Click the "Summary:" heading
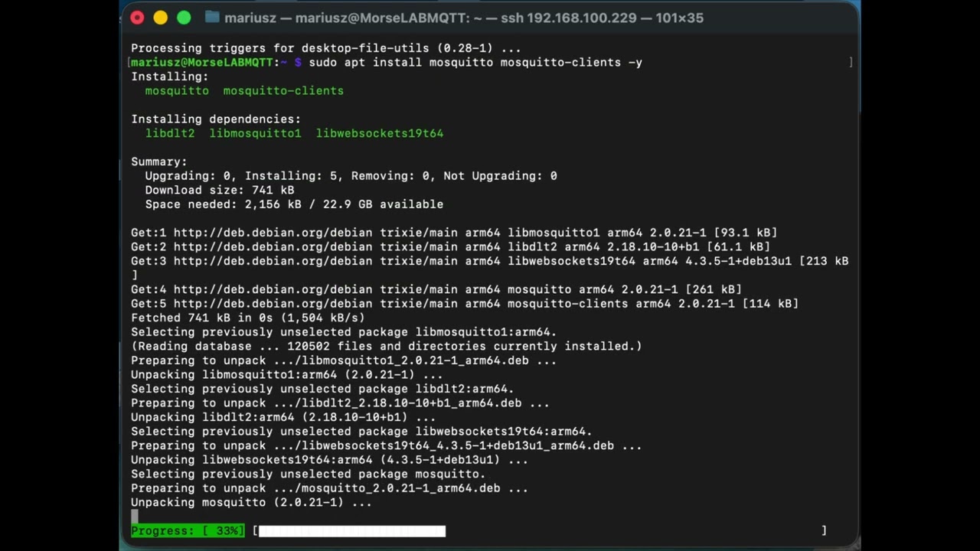Image resolution: width=980 pixels, height=551 pixels. (x=159, y=161)
